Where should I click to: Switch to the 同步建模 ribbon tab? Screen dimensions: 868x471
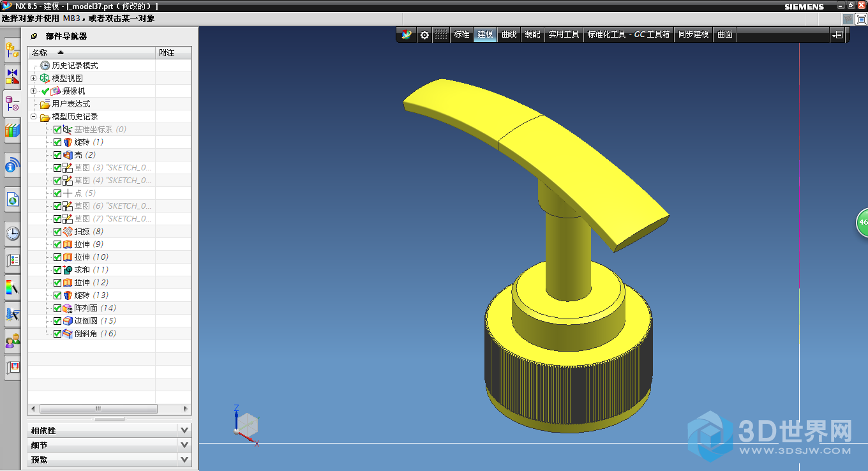[x=694, y=34]
